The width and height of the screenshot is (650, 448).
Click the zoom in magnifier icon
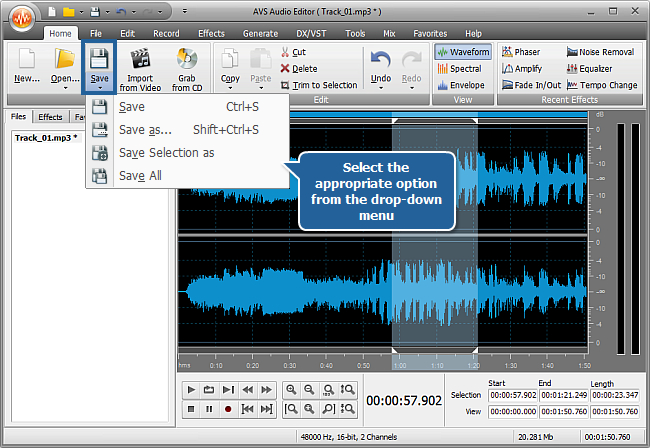291,390
